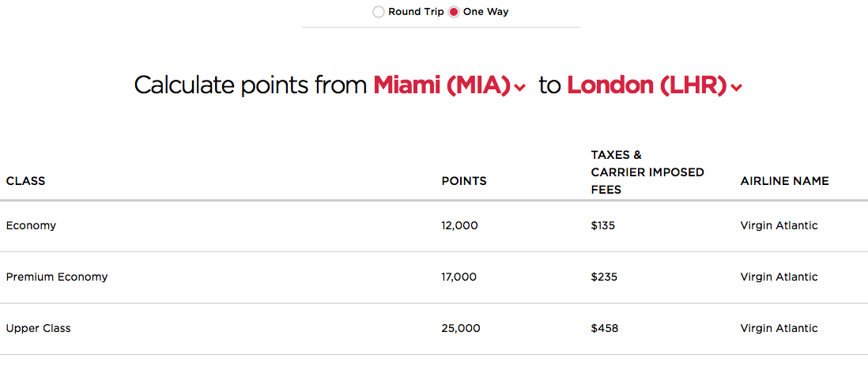
Task: Click the 25,000 points value
Action: [461, 328]
